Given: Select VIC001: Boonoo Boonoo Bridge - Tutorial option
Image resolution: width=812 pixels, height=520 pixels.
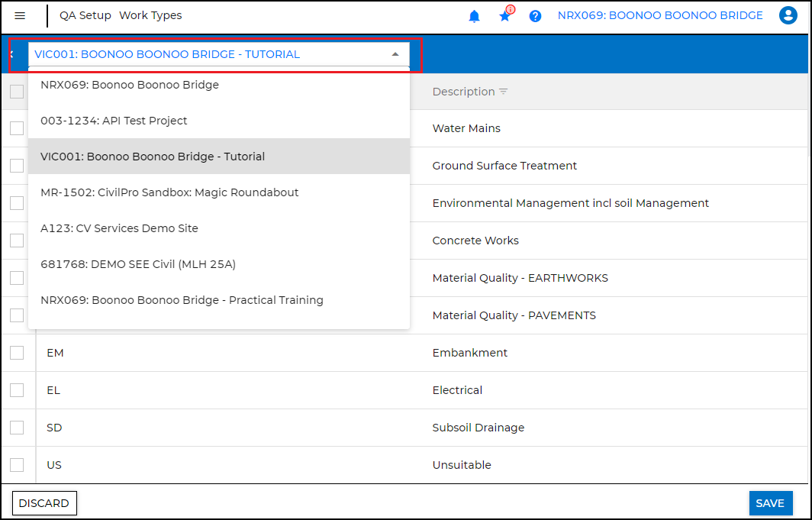Looking at the screenshot, I should tap(219, 157).
